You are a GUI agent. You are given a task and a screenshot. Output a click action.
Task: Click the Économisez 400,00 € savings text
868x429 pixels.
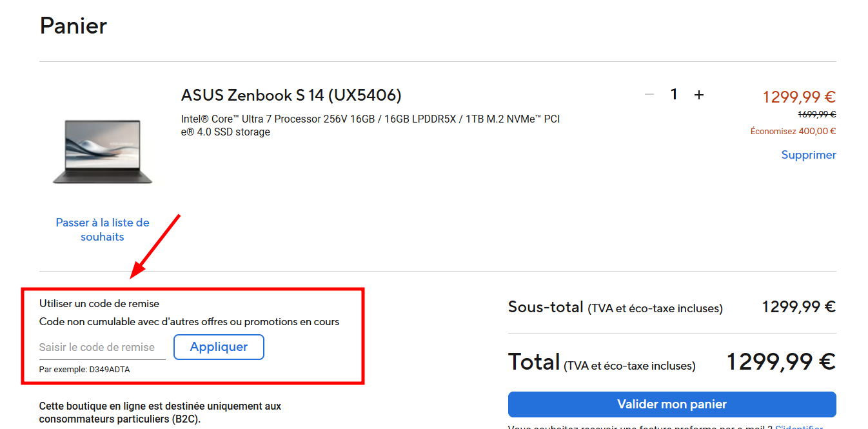coord(793,132)
